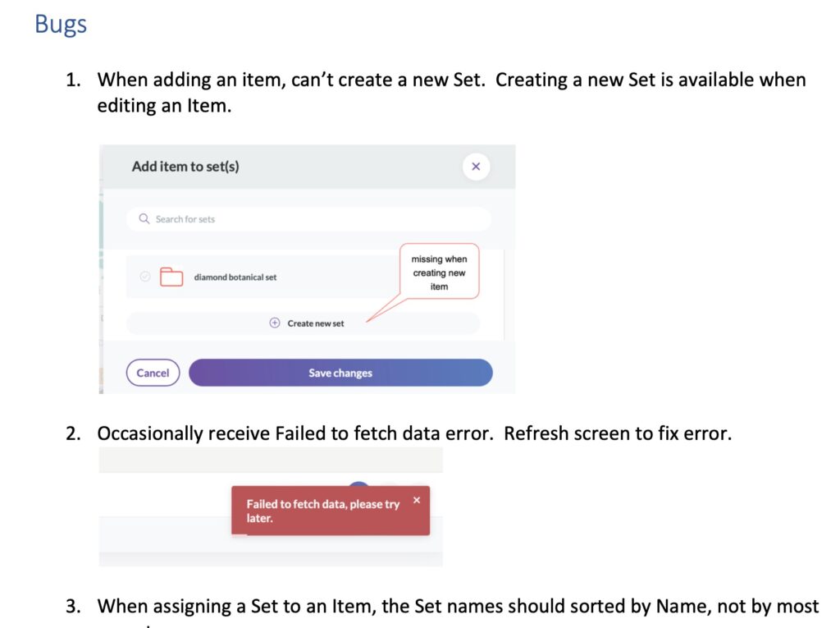Click the red folder icon
The image size is (840, 628).
(171, 277)
